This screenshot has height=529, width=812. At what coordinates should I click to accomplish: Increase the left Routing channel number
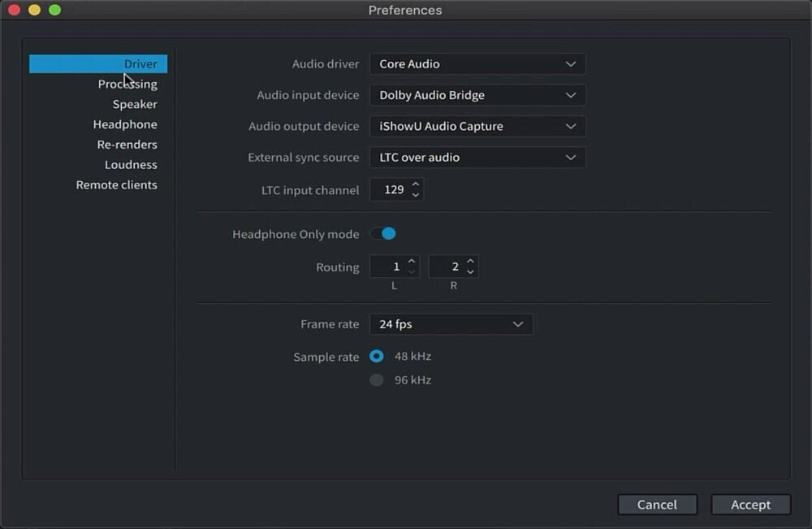tap(414, 262)
